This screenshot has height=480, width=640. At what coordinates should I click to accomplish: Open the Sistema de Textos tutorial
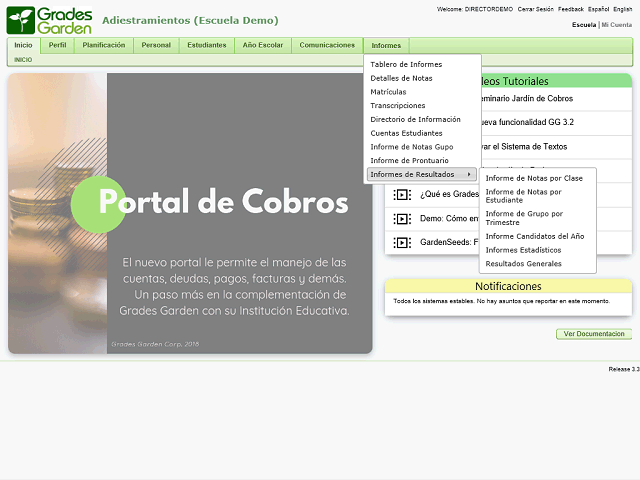point(524,147)
